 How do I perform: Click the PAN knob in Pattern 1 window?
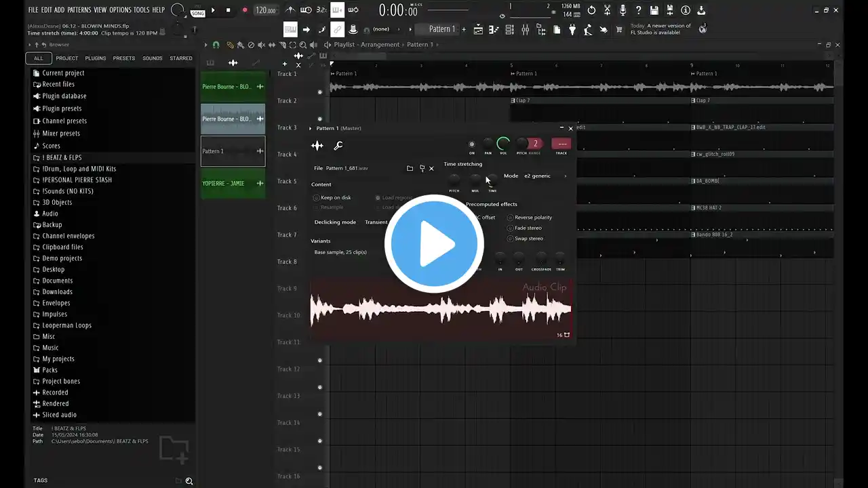tap(488, 144)
